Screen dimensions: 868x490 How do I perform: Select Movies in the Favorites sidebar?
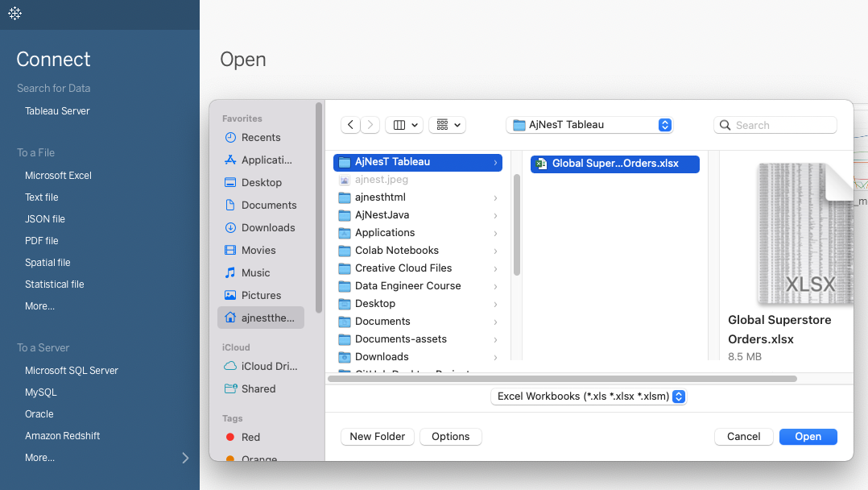[258, 251]
